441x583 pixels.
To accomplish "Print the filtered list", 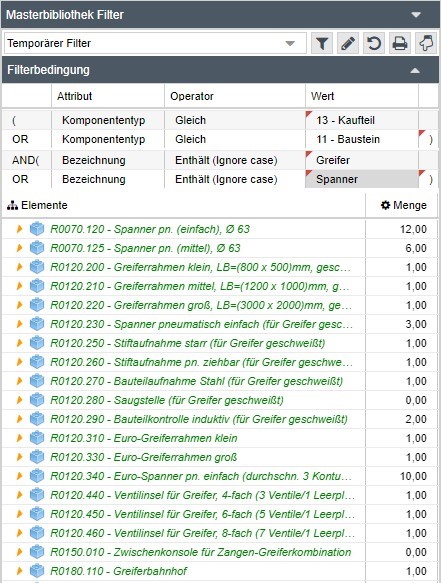I will pos(400,44).
